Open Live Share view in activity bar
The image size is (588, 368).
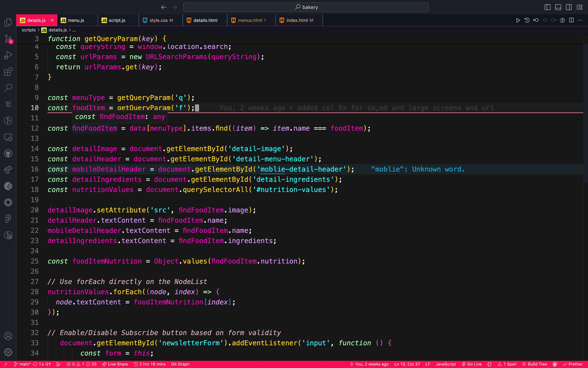[x=8, y=170]
